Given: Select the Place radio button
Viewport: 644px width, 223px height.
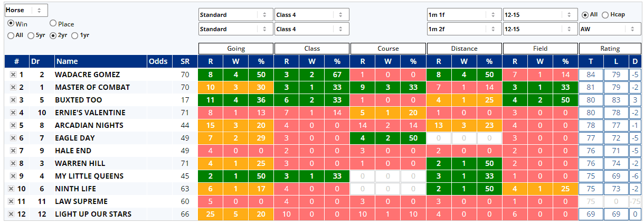Looking at the screenshot, I should click(x=53, y=24).
